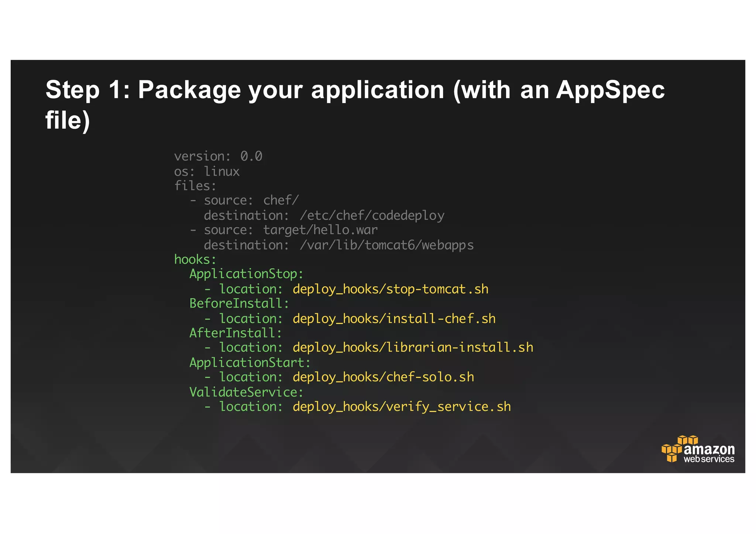Screen dimensions: 756x534
Task: Select the 'version: 0.0' line
Action: (218, 156)
